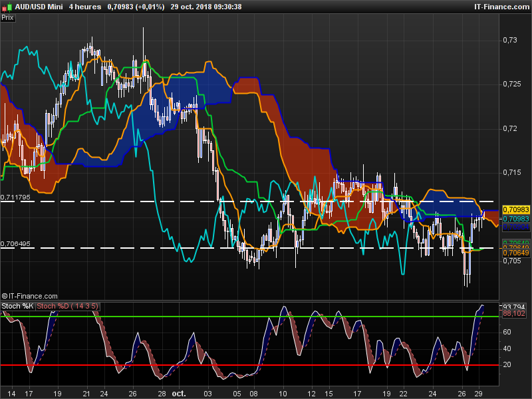Click the '08' date on time axis
Image resolution: width=532 pixels, height=399 pixels.
coord(253,394)
